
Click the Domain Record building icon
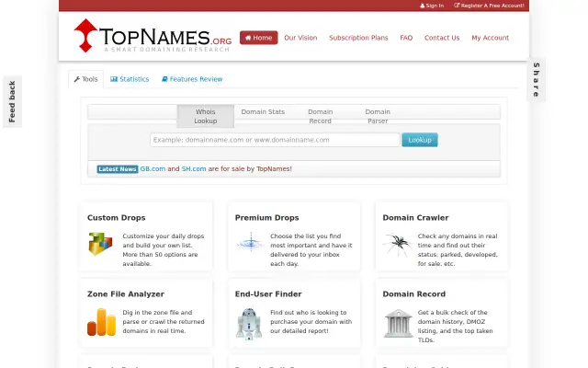coord(398,323)
